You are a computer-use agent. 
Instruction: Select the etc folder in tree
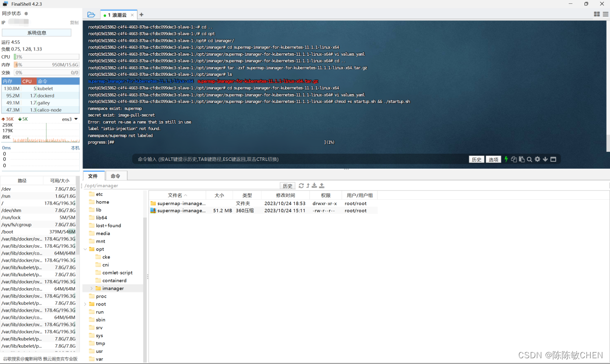click(x=96, y=194)
